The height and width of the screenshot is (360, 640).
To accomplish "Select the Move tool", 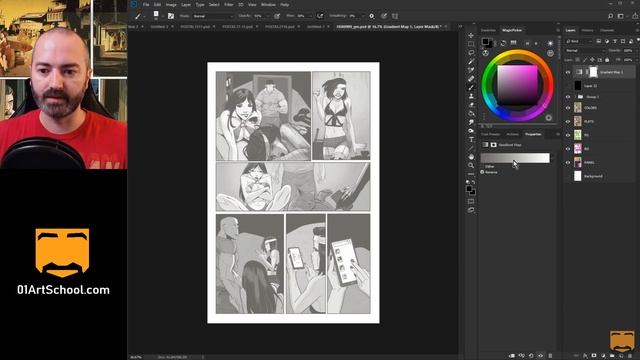I will (x=471, y=36).
